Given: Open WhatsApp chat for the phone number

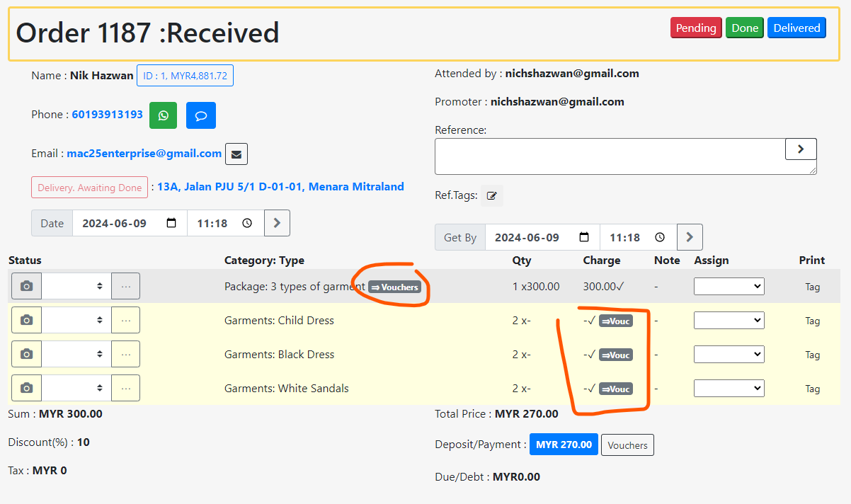Looking at the screenshot, I should coord(163,115).
